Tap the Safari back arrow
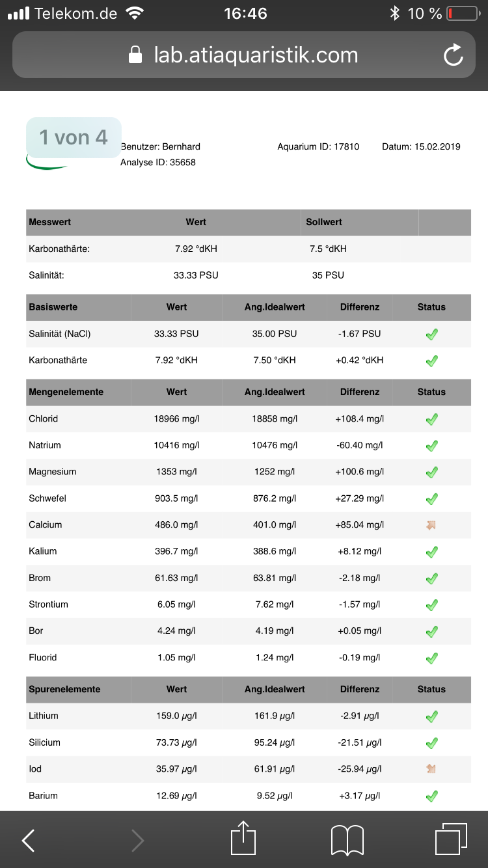488x868 pixels. coord(28,841)
